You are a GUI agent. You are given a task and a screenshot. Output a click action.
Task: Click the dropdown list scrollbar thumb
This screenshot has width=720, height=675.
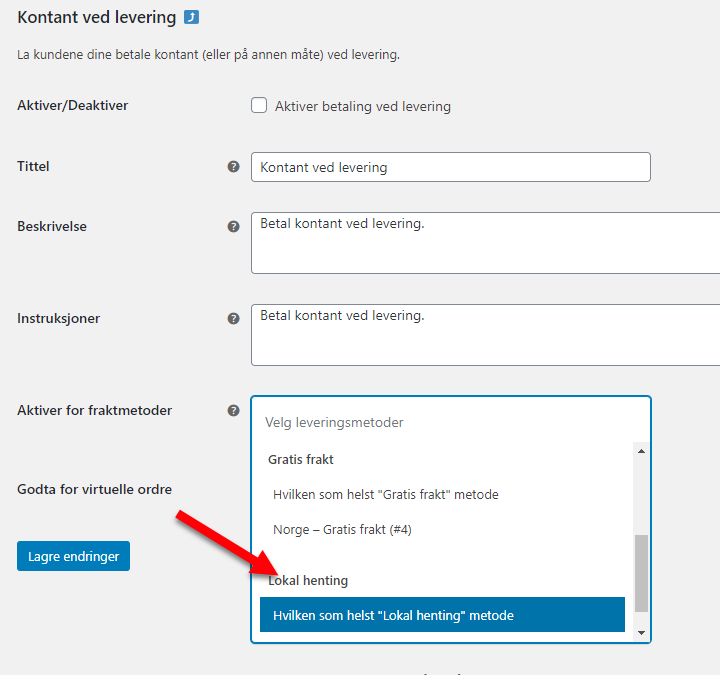pos(641,573)
